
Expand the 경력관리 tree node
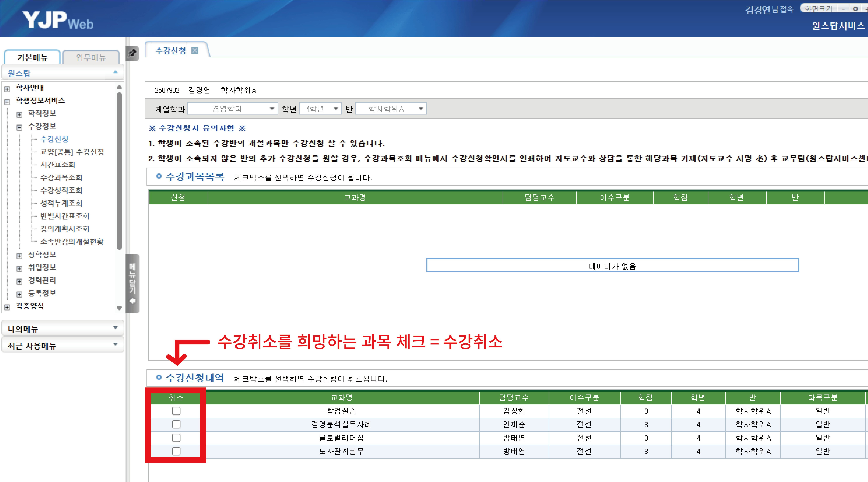19,282
